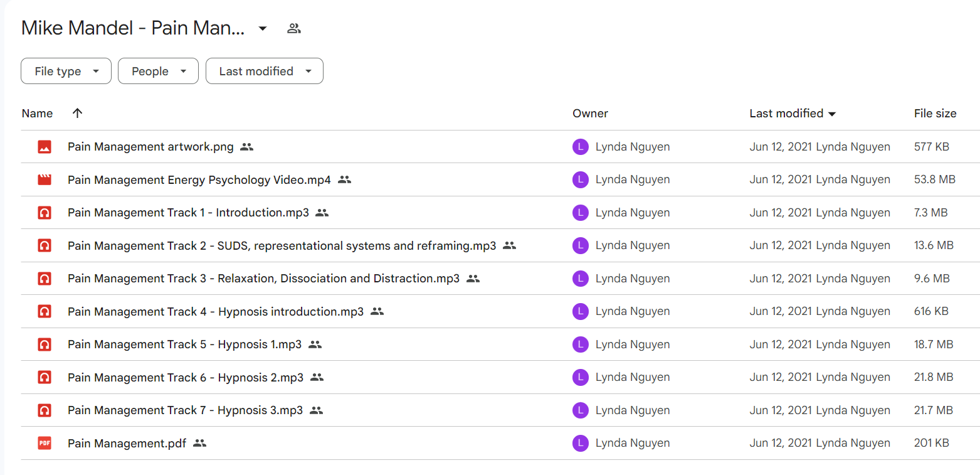Image resolution: width=980 pixels, height=475 pixels.
Task: Click owner Lynda Nguyen in Track 1 row
Action: pos(633,213)
